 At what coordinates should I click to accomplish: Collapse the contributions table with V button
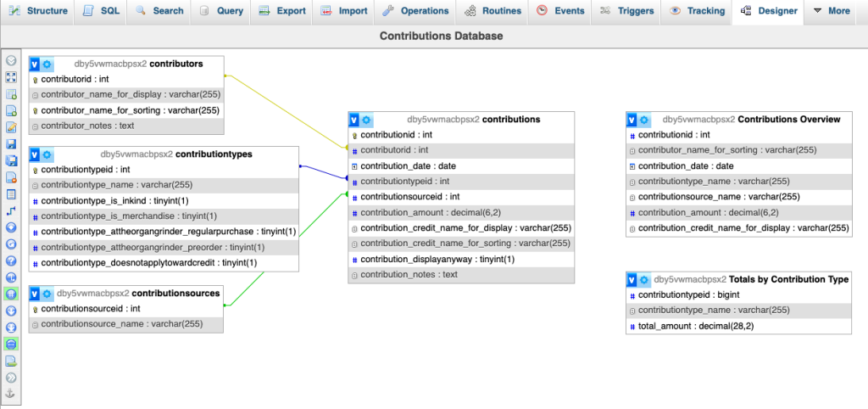pyautogui.click(x=354, y=119)
